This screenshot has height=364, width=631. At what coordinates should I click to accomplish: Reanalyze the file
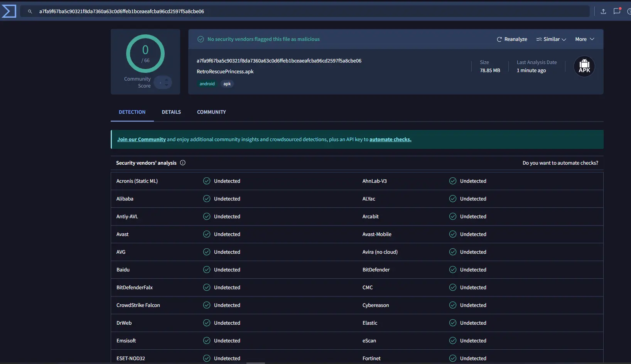pos(512,39)
